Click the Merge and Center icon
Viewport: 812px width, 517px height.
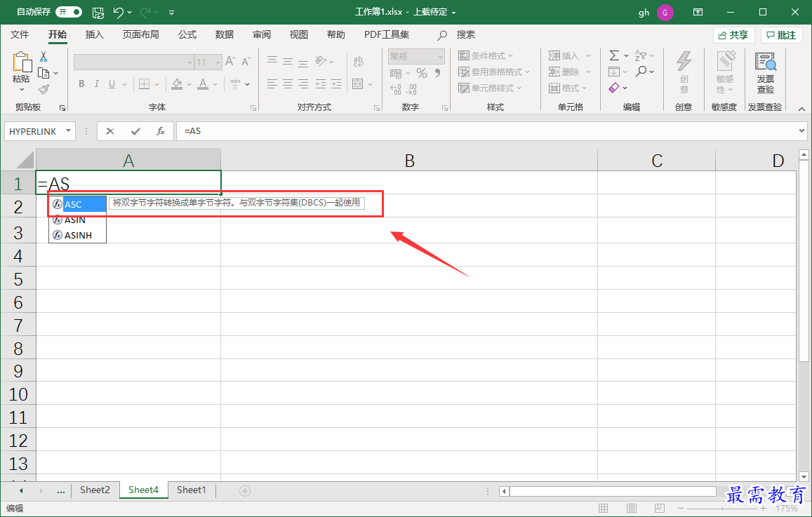point(358,84)
